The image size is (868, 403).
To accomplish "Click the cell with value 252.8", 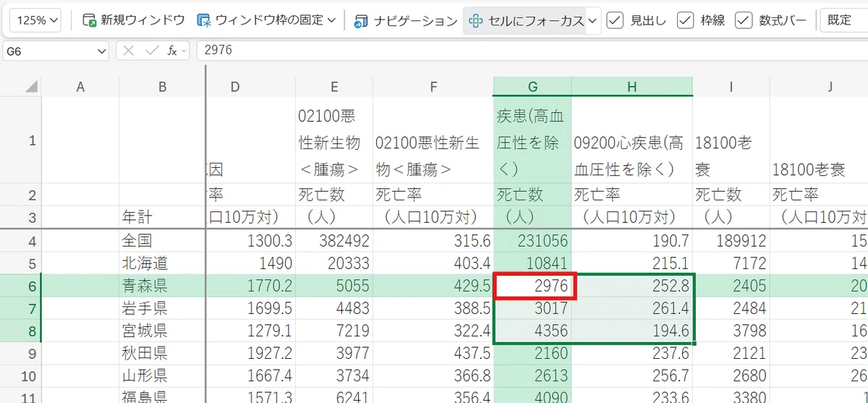I will click(x=631, y=286).
